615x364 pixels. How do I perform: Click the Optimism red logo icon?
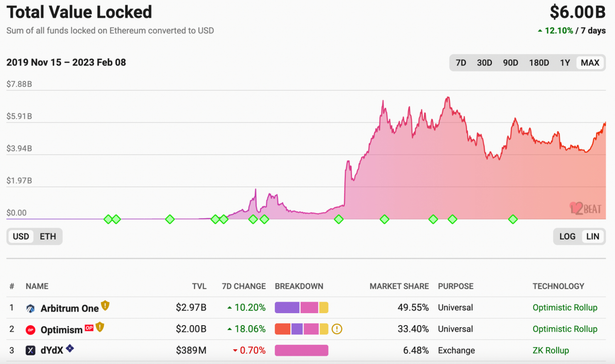[30, 330]
